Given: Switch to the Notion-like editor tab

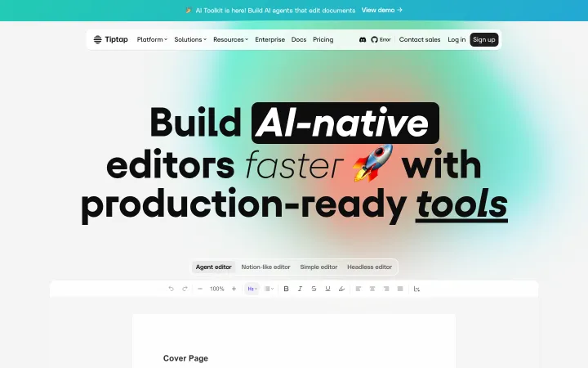Looking at the screenshot, I should 266,267.
